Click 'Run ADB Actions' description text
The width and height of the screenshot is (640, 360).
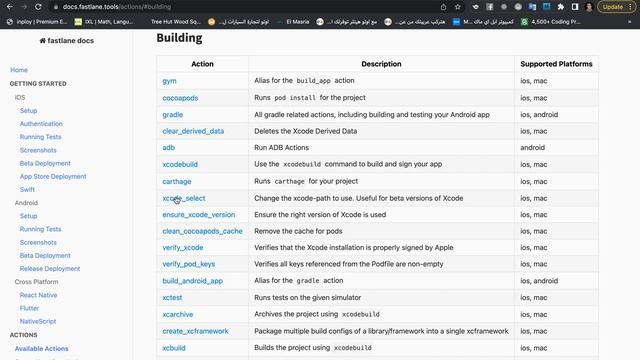(282, 147)
